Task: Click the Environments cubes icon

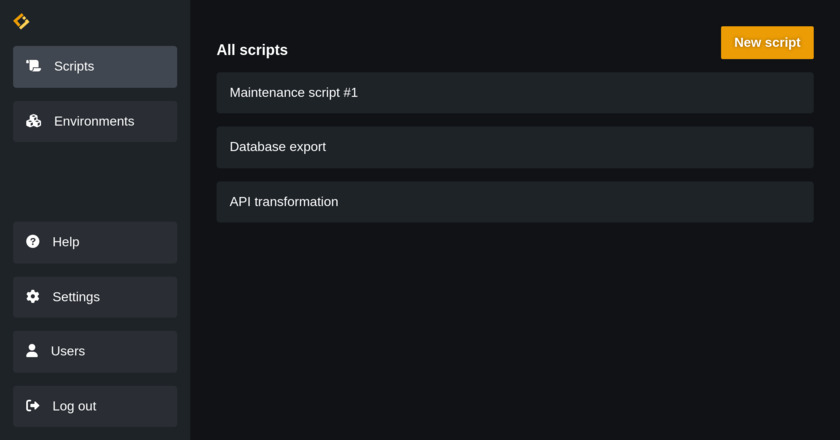Action: [33, 121]
